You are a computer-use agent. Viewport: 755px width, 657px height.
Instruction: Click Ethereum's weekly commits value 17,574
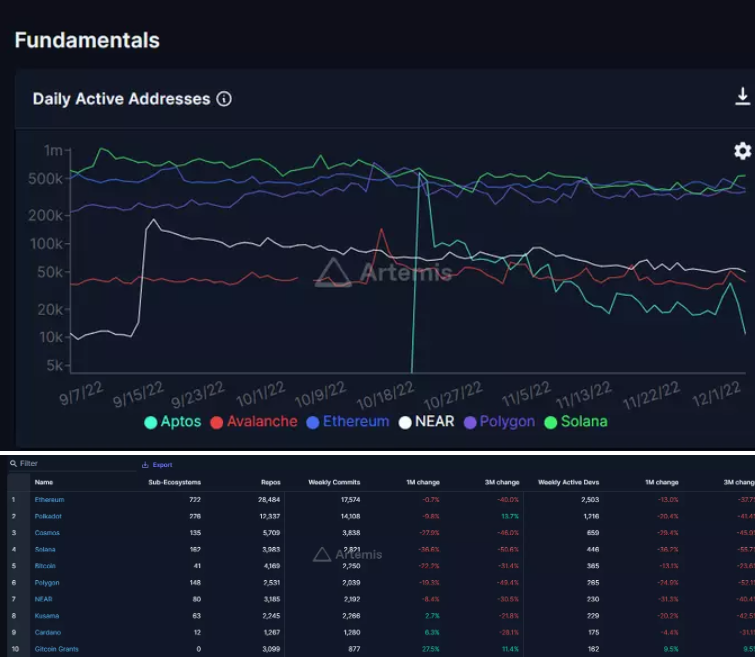351,499
